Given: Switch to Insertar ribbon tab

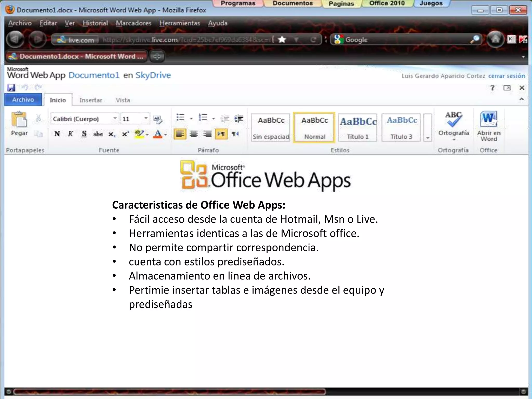Looking at the screenshot, I should (x=91, y=100).
